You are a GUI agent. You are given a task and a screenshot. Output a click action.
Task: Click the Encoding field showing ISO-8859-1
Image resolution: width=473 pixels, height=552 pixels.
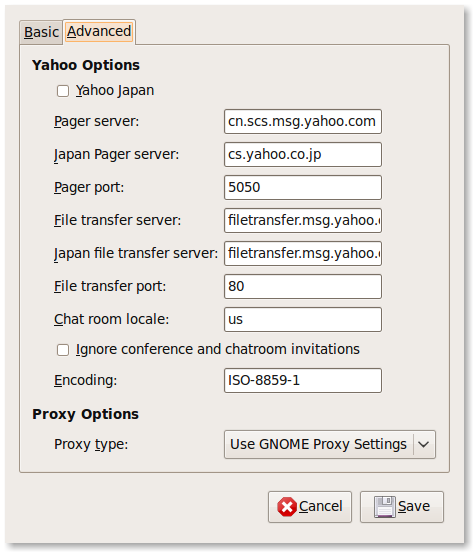pyautogui.click(x=303, y=381)
